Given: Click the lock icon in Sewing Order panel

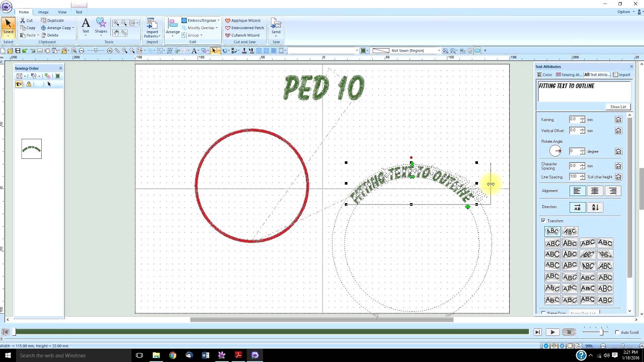Looking at the screenshot, I should coord(29,84).
